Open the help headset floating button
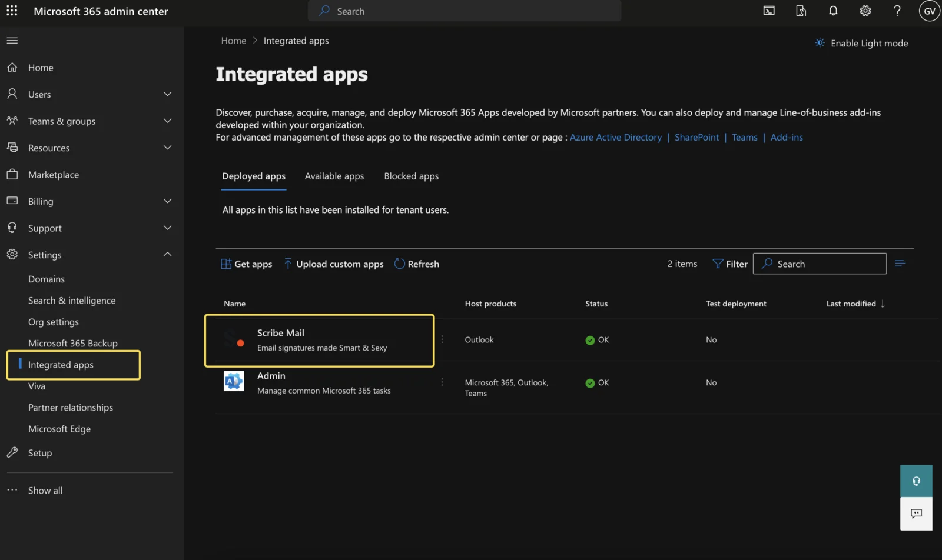Screen dimensions: 942x560 coord(916,481)
